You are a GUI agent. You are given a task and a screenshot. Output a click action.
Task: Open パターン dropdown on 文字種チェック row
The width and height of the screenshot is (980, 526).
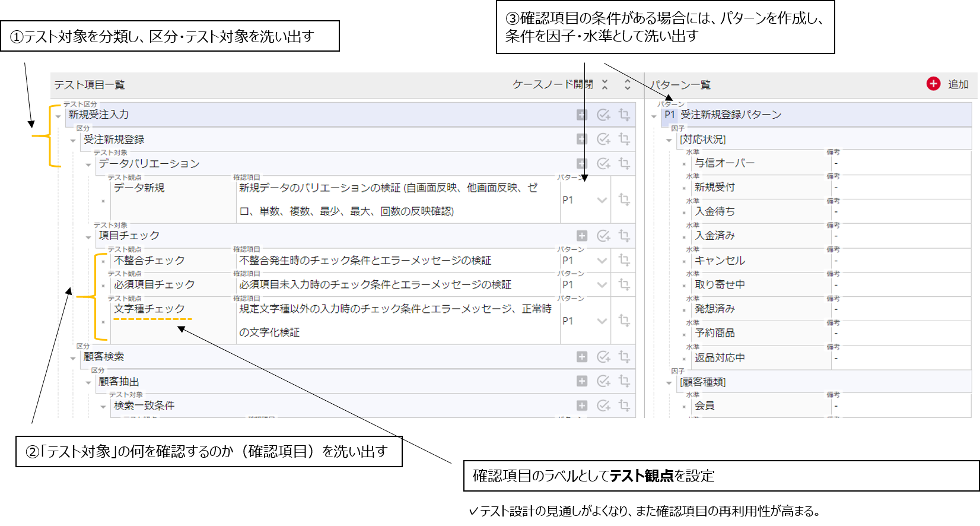tap(602, 321)
